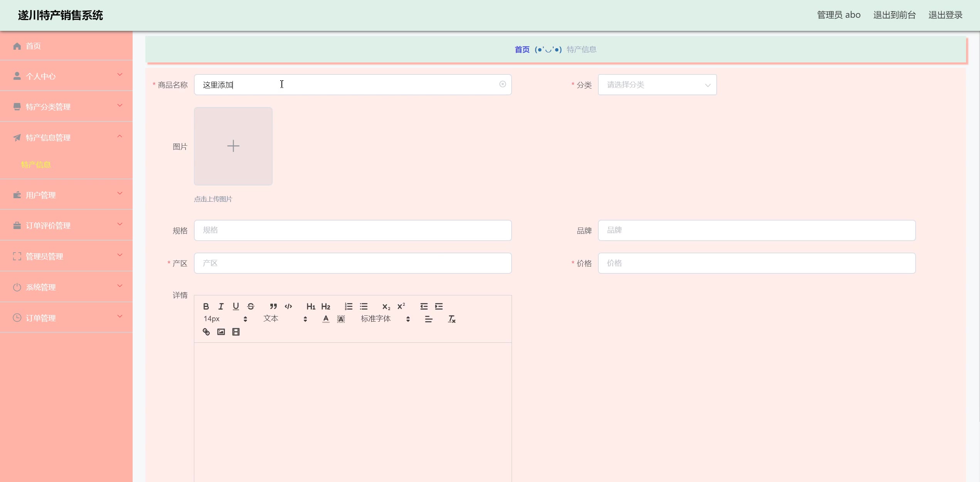Click the 退出登录 link

coord(945,15)
